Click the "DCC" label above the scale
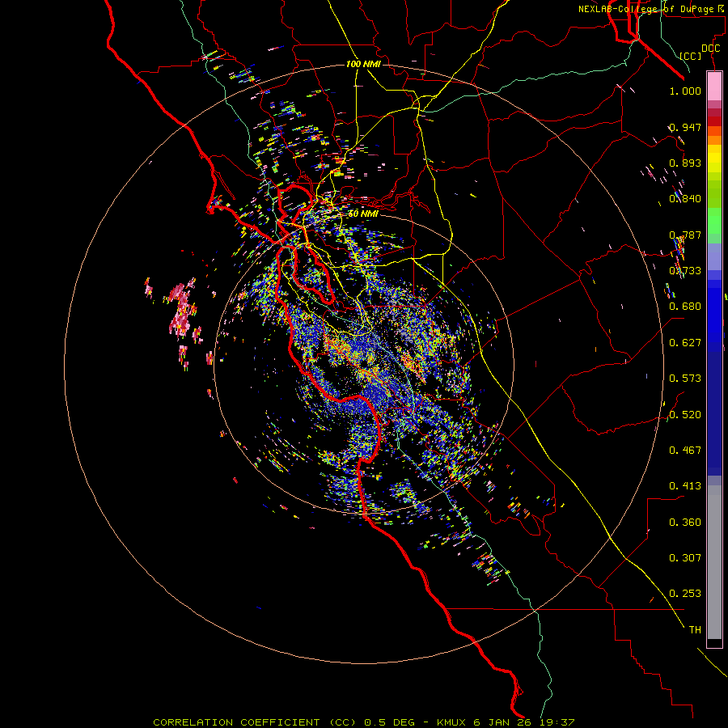This screenshot has width=728, height=728. 710,49
